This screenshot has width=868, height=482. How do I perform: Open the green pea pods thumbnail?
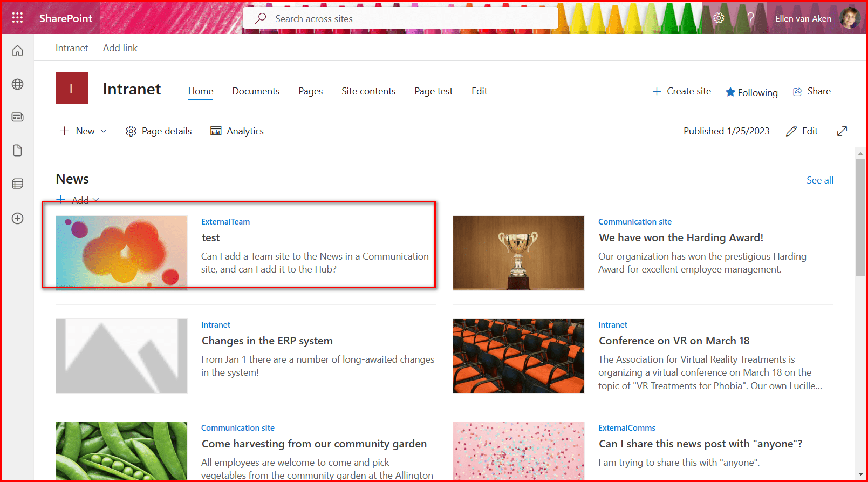(x=121, y=451)
